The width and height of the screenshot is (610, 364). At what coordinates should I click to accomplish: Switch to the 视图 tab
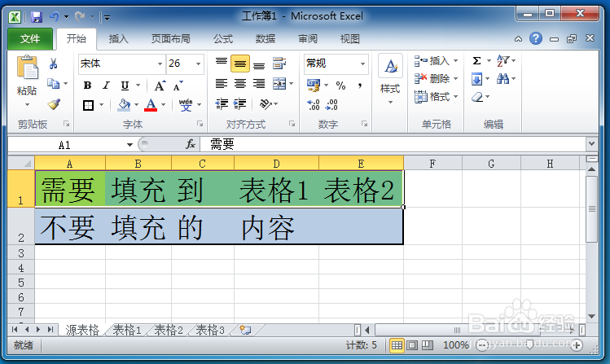coord(349,39)
